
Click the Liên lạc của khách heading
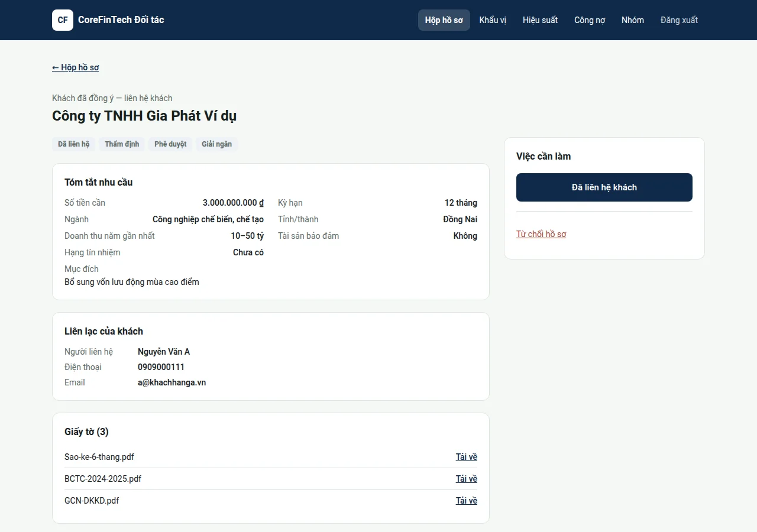tap(103, 332)
